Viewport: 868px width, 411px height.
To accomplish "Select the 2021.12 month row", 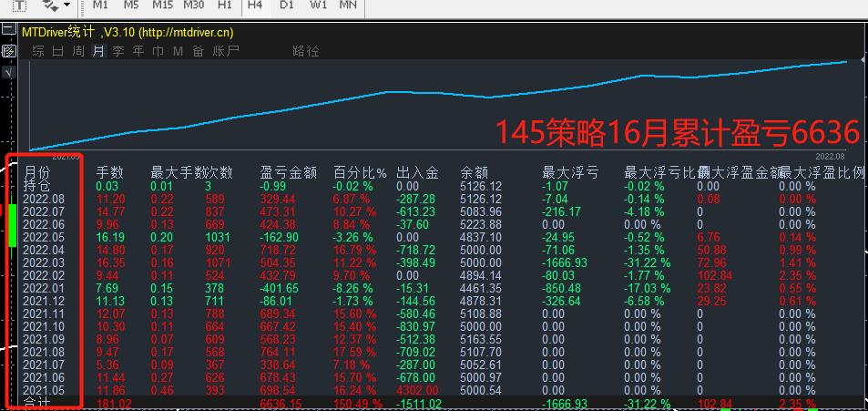I will pos(44,301).
